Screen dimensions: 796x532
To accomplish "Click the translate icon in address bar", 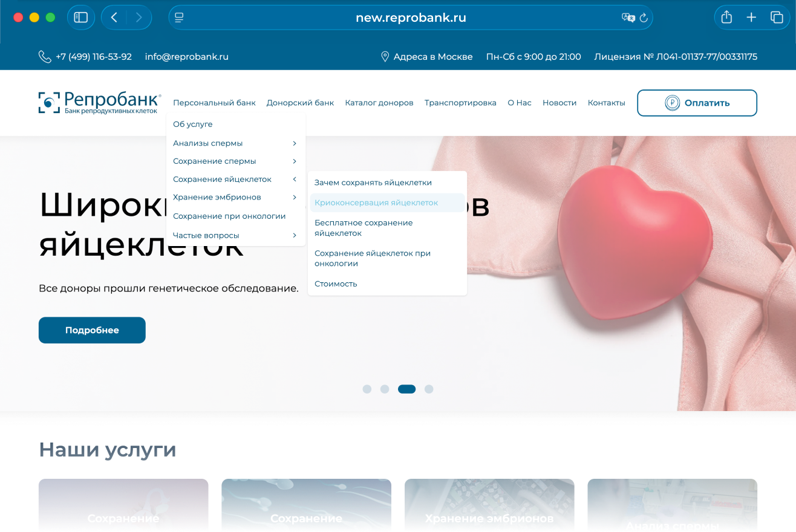I will pos(628,18).
